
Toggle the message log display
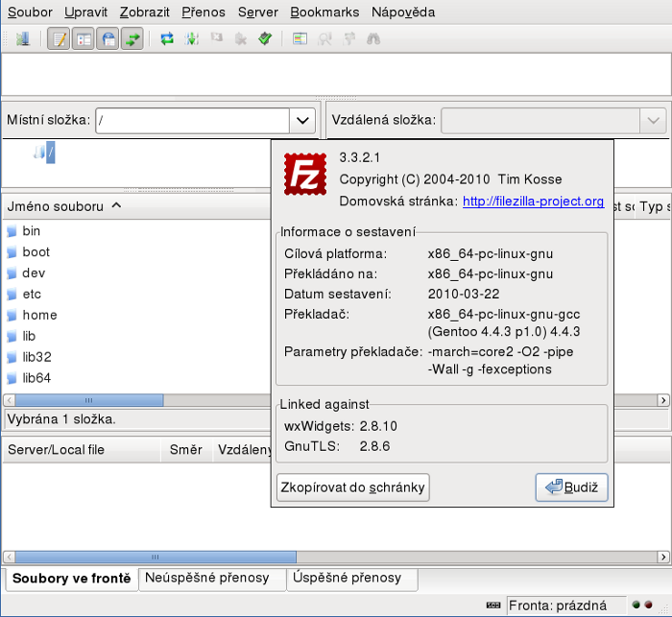pyautogui.click(x=59, y=39)
